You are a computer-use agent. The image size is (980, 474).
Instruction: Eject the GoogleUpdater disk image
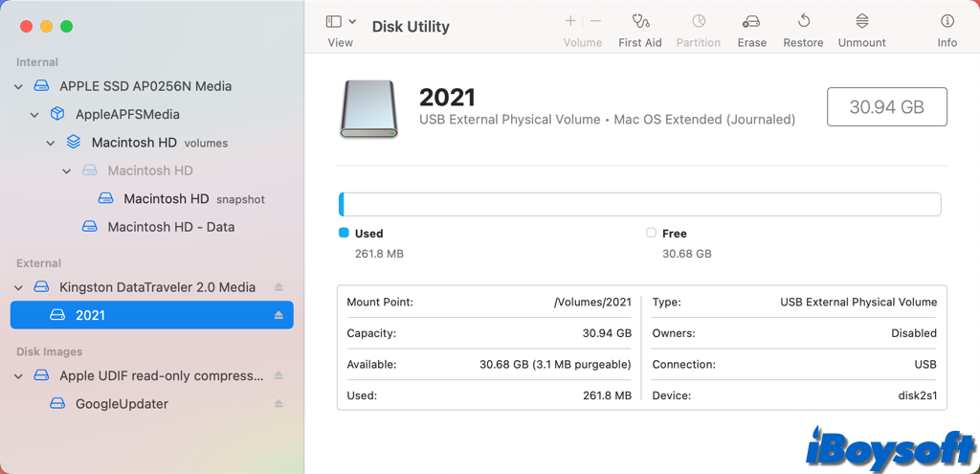[278, 404]
